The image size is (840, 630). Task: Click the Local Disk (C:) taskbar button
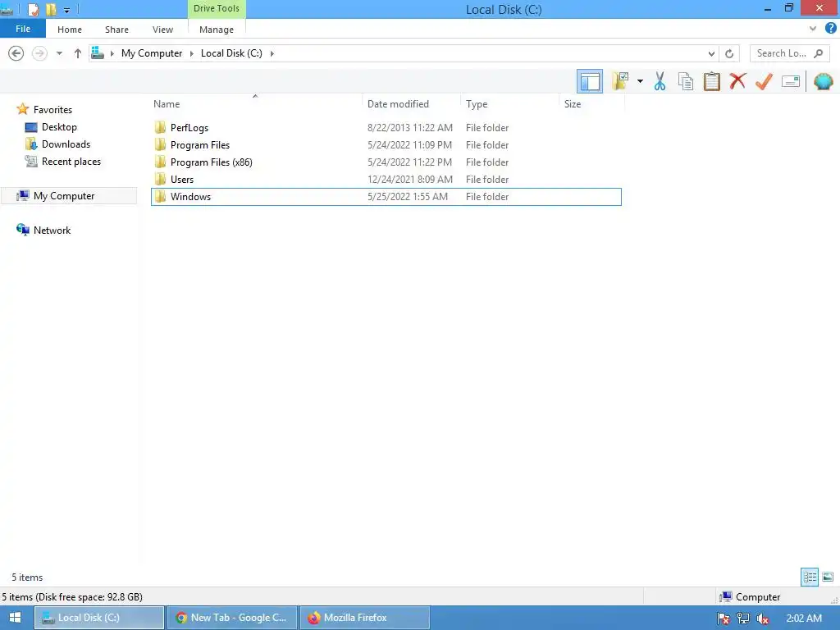pos(99,618)
